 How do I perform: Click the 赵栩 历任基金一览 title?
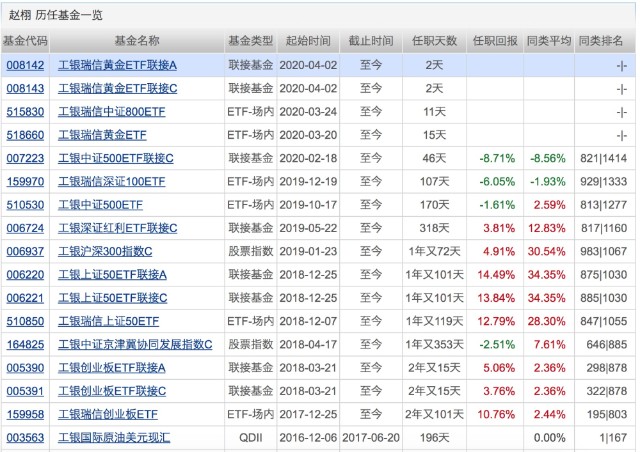[56, 15]
